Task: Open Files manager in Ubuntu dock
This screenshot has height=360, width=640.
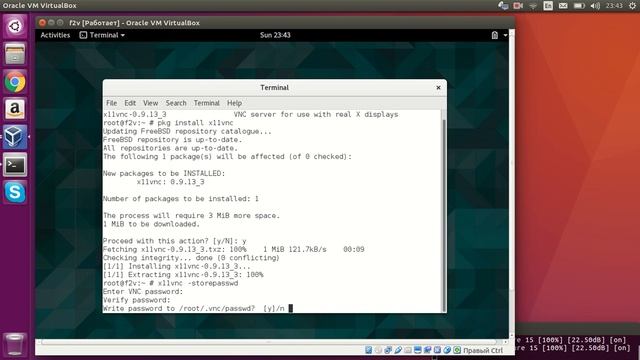Action: point(15,54)
